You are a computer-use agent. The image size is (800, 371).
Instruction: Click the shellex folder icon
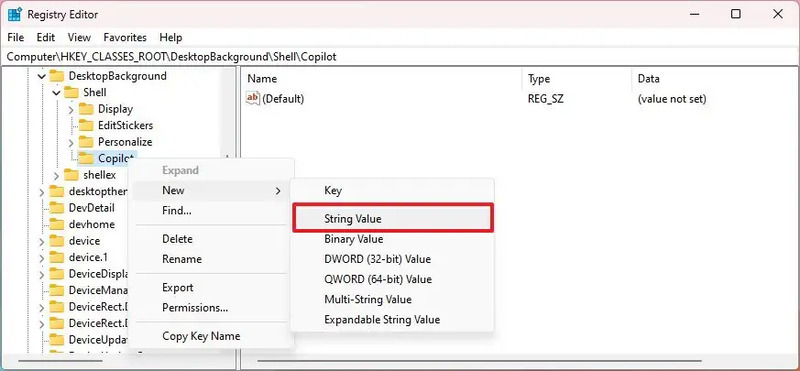(x=71, y=175)
